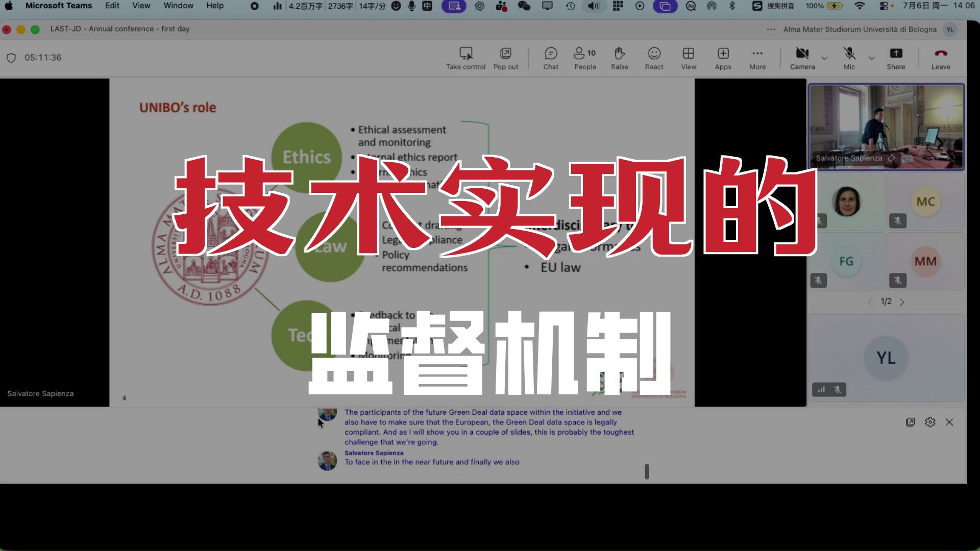
Task: Close the live captions panel
Action: pos(949,422)
